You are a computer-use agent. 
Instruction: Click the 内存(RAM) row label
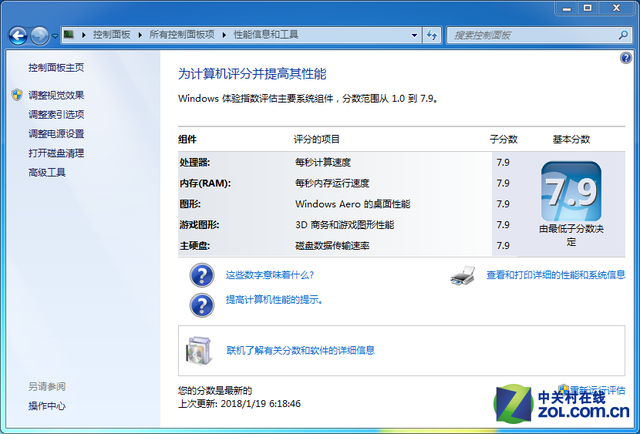click(205, 183)
